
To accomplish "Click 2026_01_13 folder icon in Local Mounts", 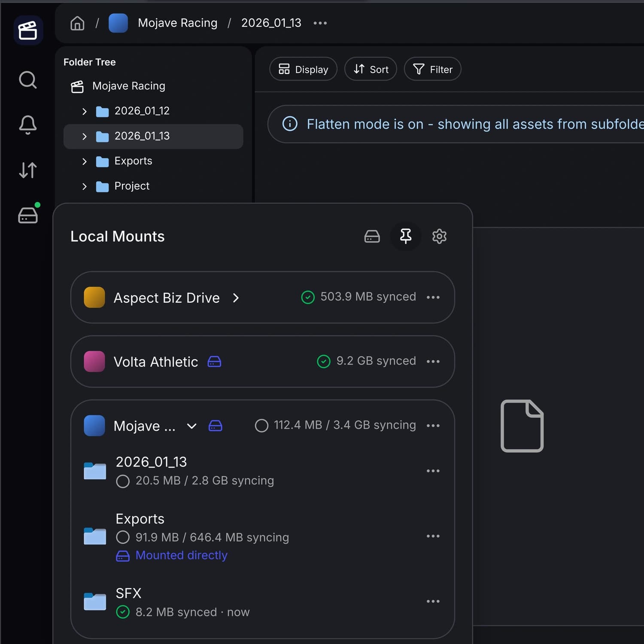I will tap(95, 471).
